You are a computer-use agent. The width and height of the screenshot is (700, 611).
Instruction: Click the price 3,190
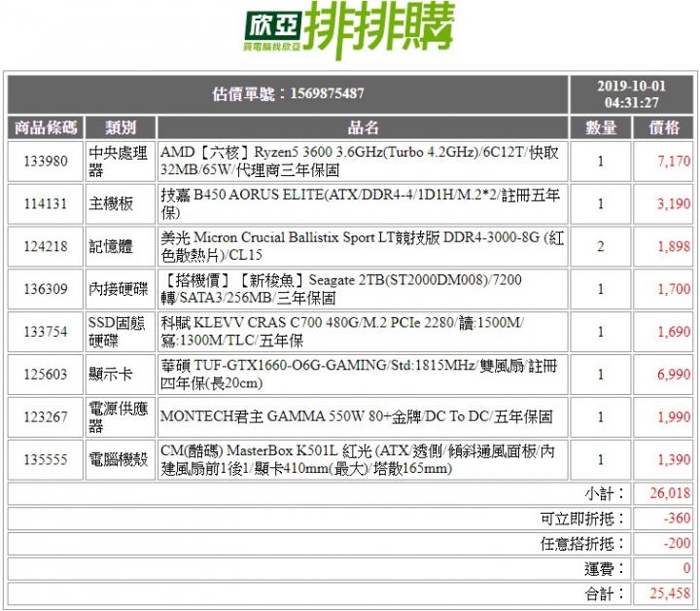tap(674, 203)
